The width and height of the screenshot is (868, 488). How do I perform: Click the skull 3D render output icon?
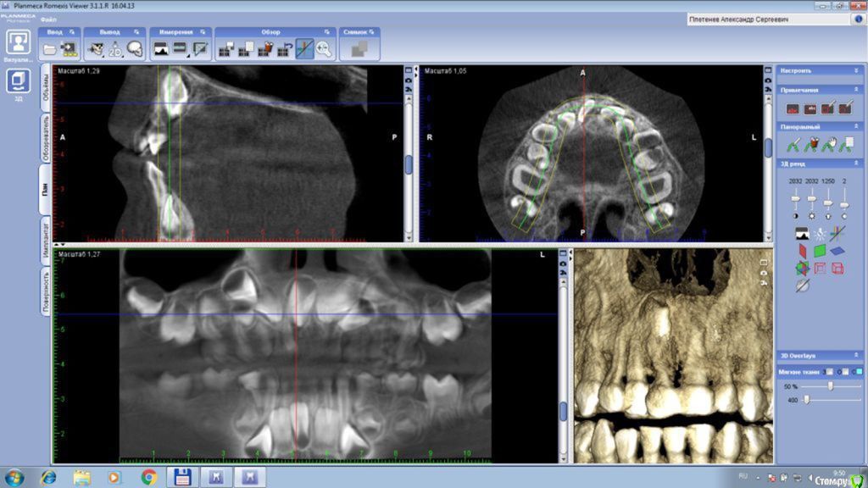point(135,49)
